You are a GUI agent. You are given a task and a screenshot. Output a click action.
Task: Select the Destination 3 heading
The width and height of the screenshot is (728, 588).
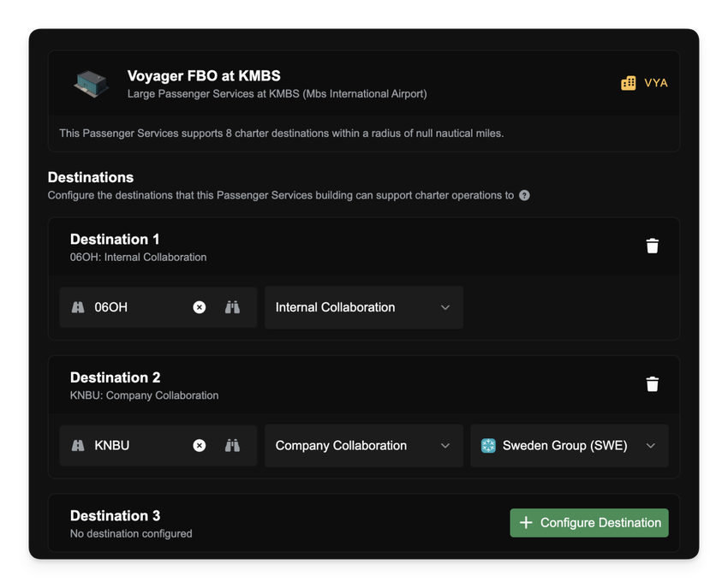(x=115, y=515)
